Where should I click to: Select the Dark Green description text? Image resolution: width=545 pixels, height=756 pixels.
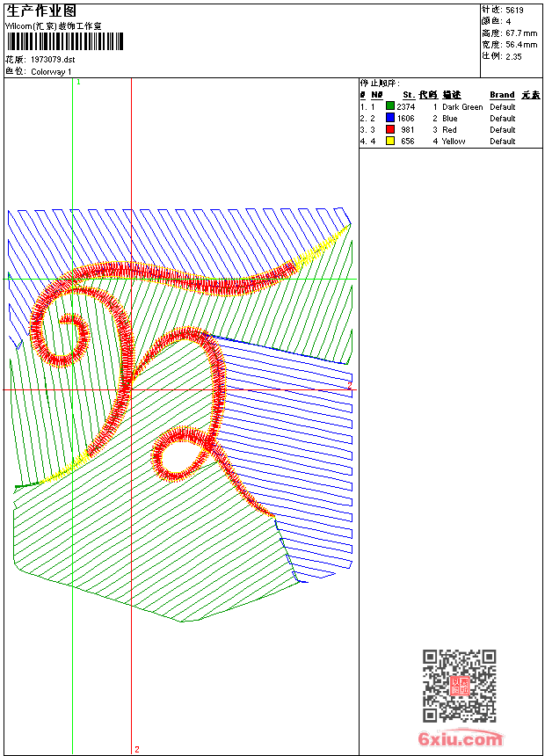click(462, 106)
